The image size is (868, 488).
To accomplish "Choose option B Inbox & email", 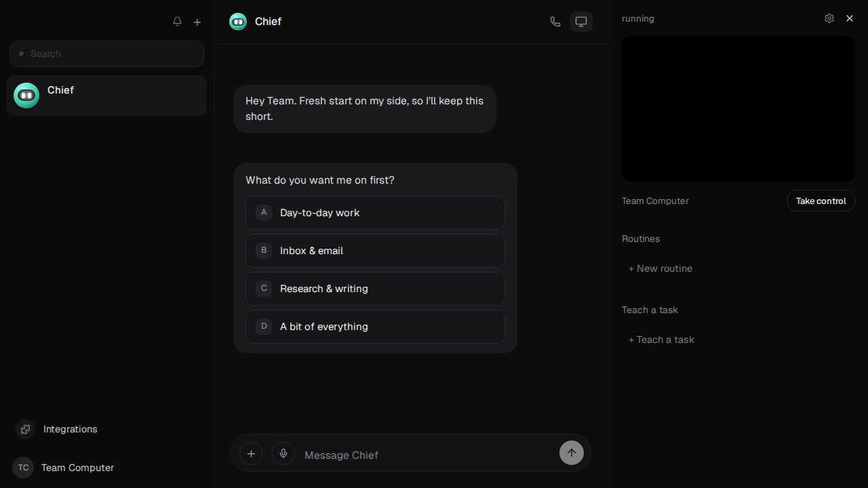I will (375, 251).
